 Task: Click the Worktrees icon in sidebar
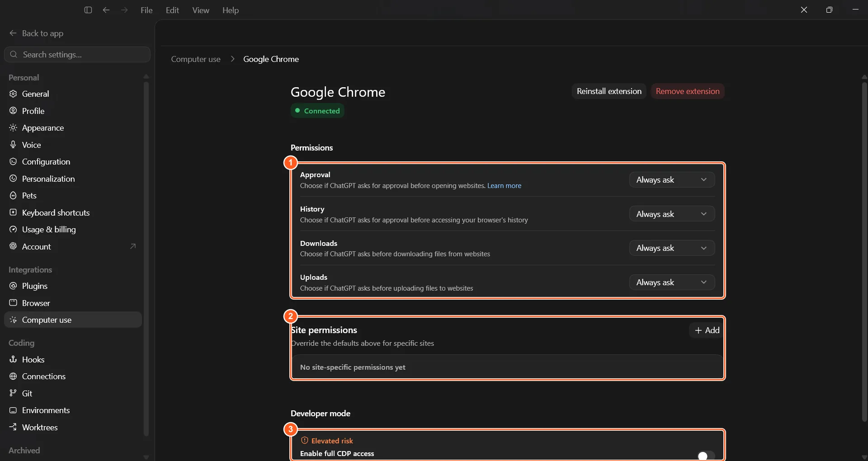[x=13, y=427]
